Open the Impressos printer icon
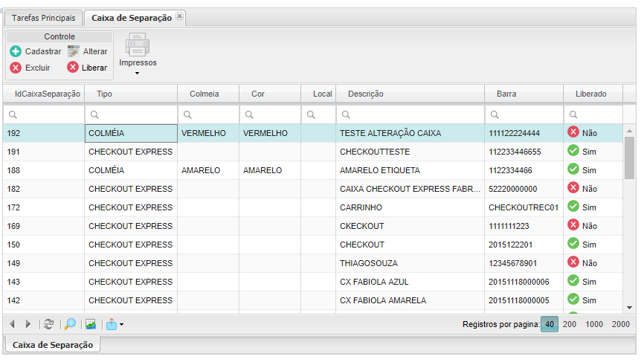 point(138,45)
